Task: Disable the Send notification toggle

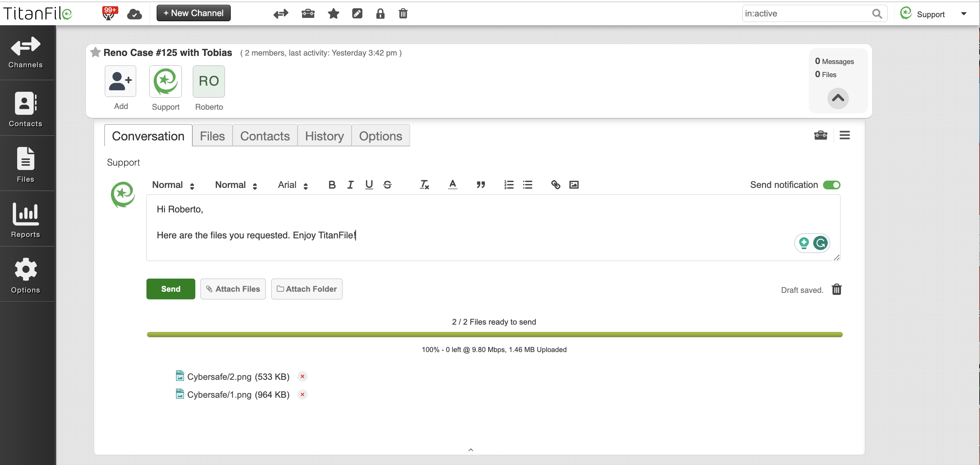Action: 832,185
